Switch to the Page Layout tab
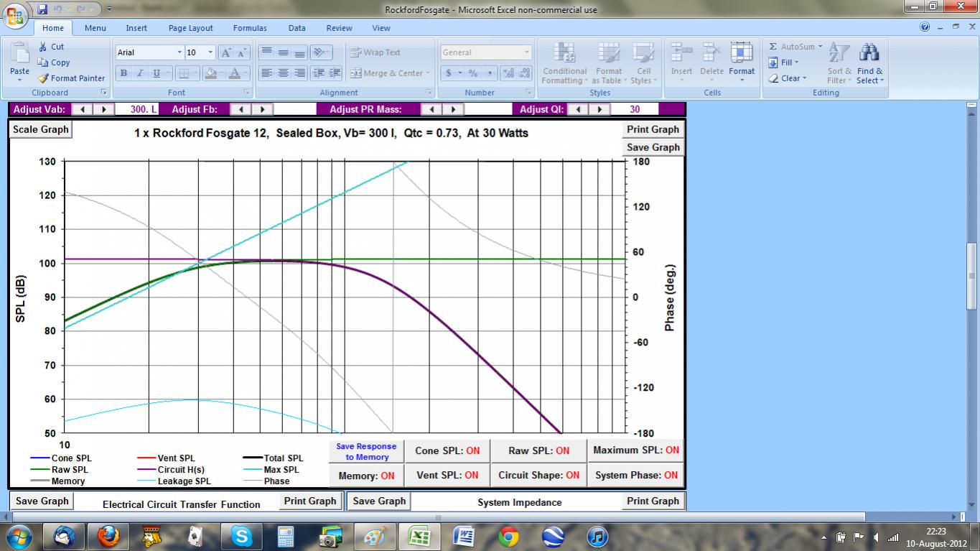 (190, 28)
